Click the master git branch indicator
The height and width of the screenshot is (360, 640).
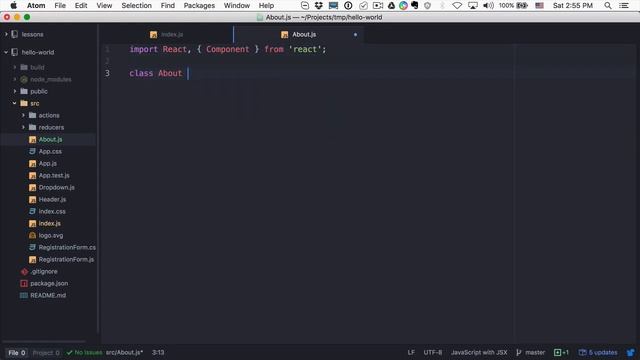click(531, 353)
